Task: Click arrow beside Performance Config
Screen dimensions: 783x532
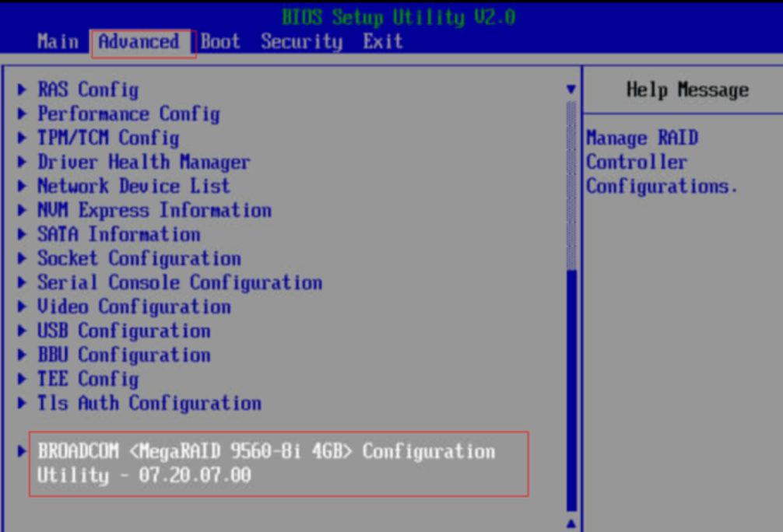Action: (x=22, y=114)
